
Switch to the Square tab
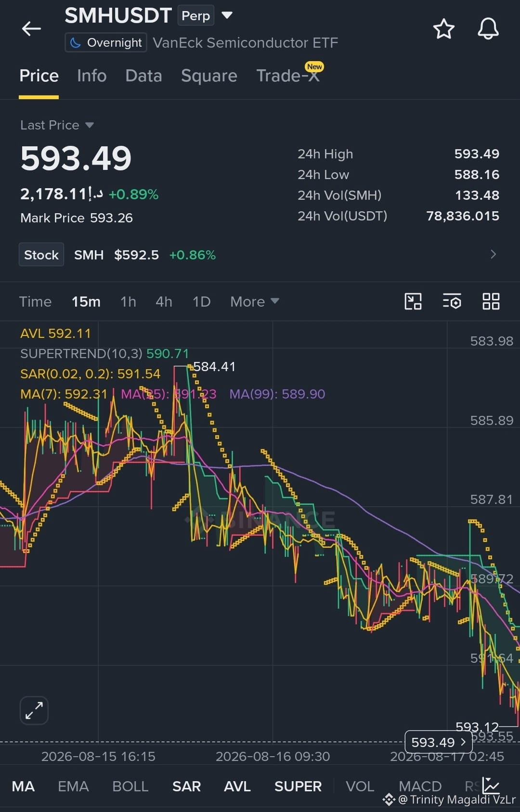pyautogui.click(x=209, y=76)
